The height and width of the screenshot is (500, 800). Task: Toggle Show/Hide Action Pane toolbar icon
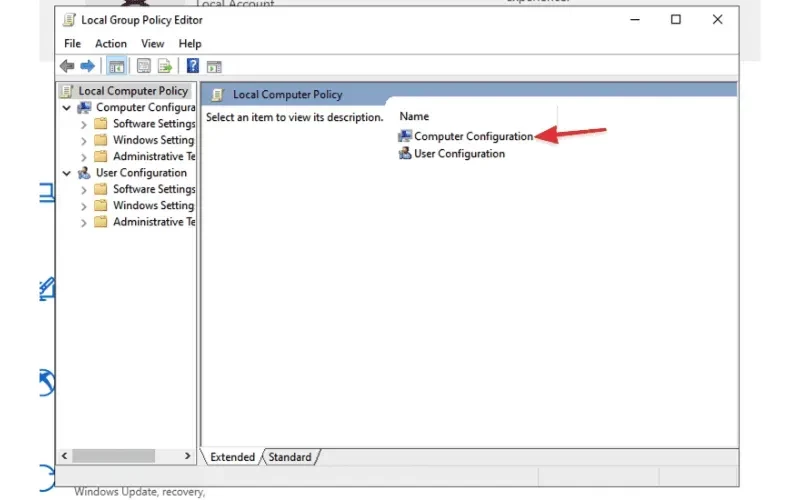214,66
